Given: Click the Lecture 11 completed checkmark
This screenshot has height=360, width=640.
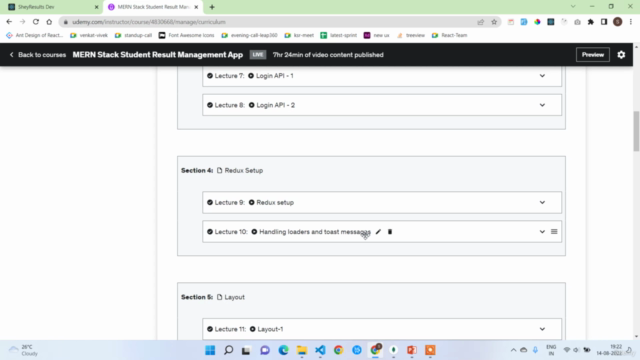Looking at the screenshot, I should pyautogui.click(x=210, y=329).
